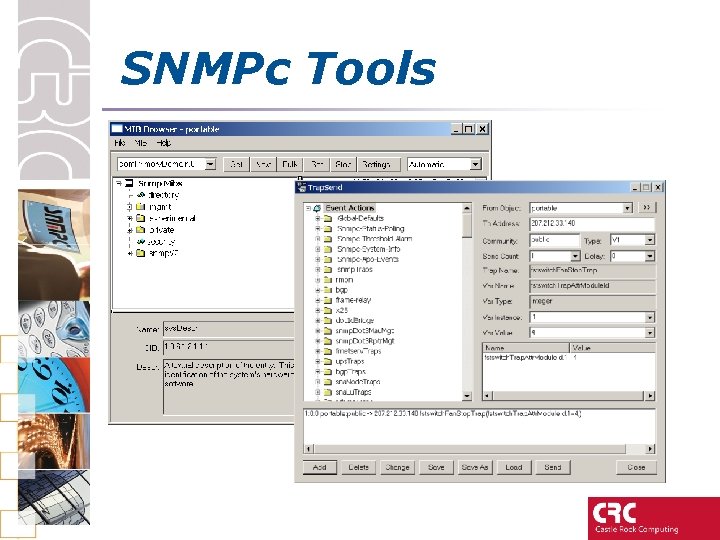Click the Snmp Mibs root computer icon
The height and width of the screenshot is (540, 720).
pos(129,183)
